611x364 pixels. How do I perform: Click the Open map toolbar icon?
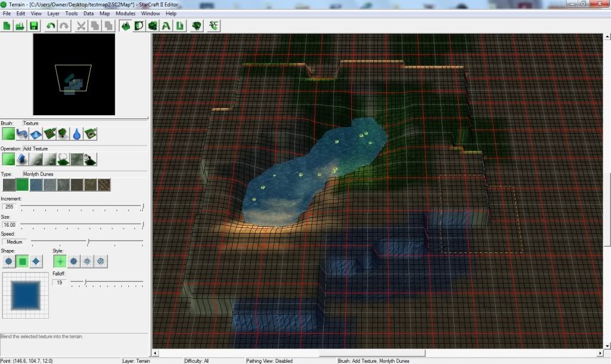click(x=20, y=26)
